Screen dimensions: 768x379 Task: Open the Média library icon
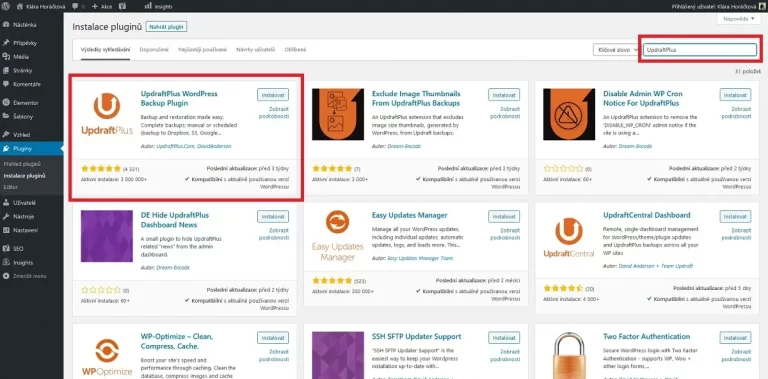coord(6,56)
